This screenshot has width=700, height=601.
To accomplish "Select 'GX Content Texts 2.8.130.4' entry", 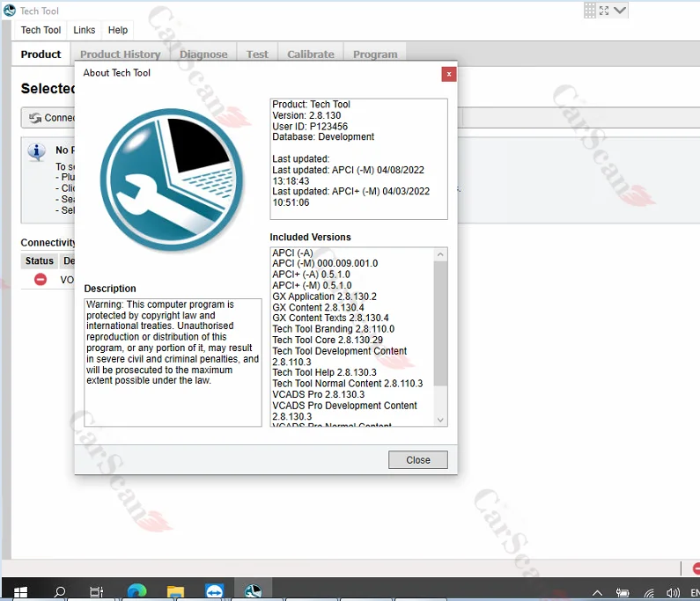I will [x=330, y=319].
